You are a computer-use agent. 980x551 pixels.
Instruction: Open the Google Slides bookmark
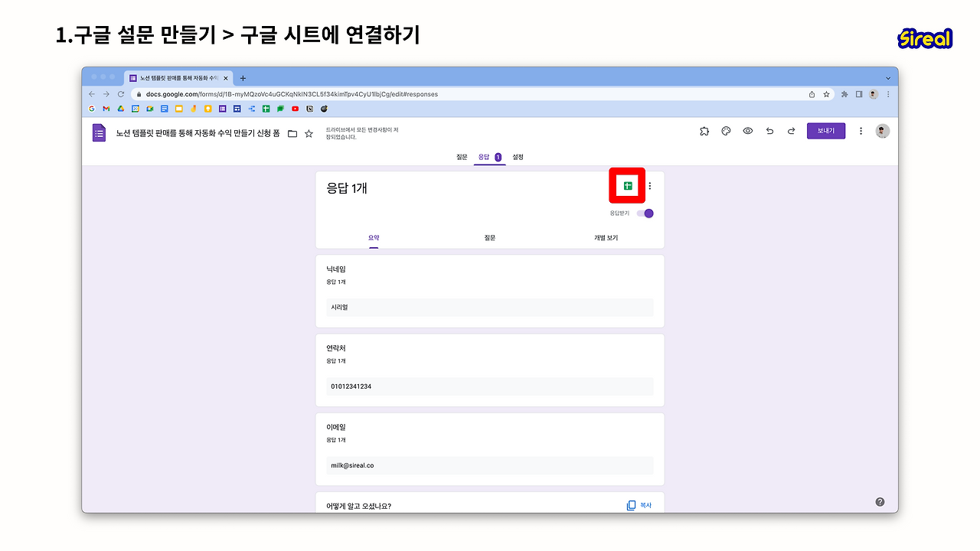click(179, 109)
